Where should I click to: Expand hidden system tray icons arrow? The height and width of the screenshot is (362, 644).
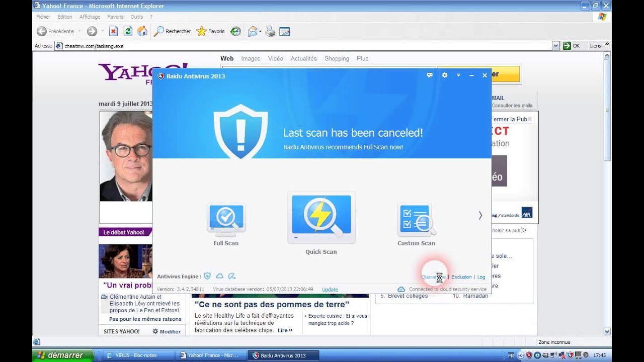coord(521,355)
